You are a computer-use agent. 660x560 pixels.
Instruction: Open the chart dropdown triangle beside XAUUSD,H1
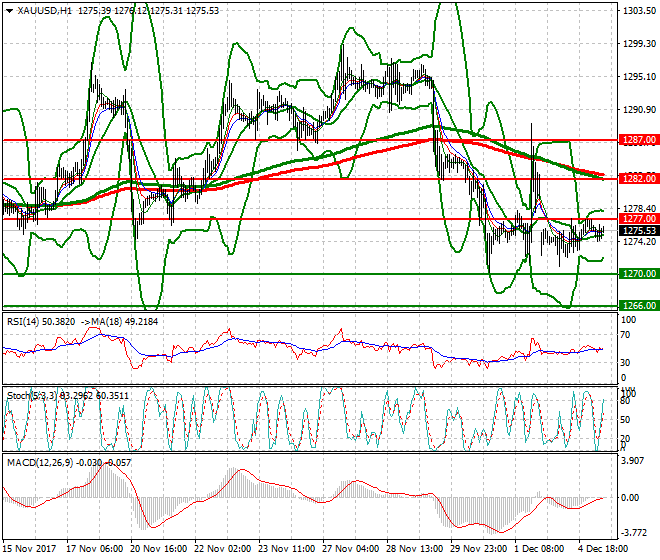pos(10,11)
